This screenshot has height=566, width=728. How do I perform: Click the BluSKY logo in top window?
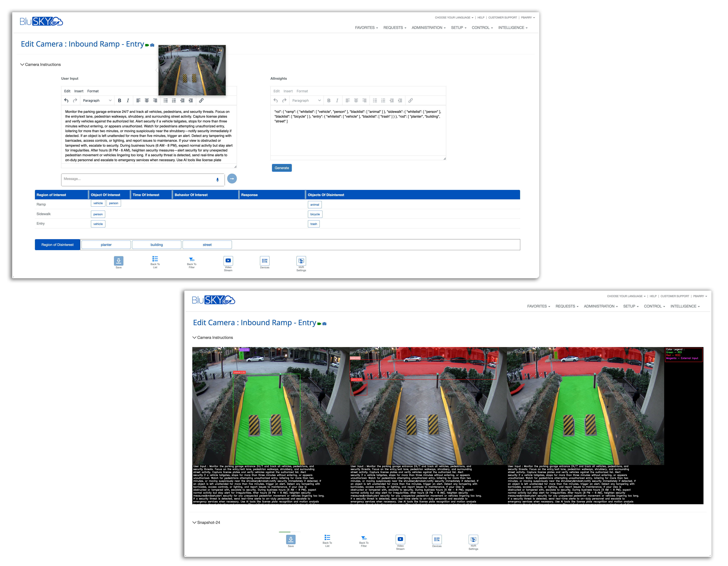41,21
